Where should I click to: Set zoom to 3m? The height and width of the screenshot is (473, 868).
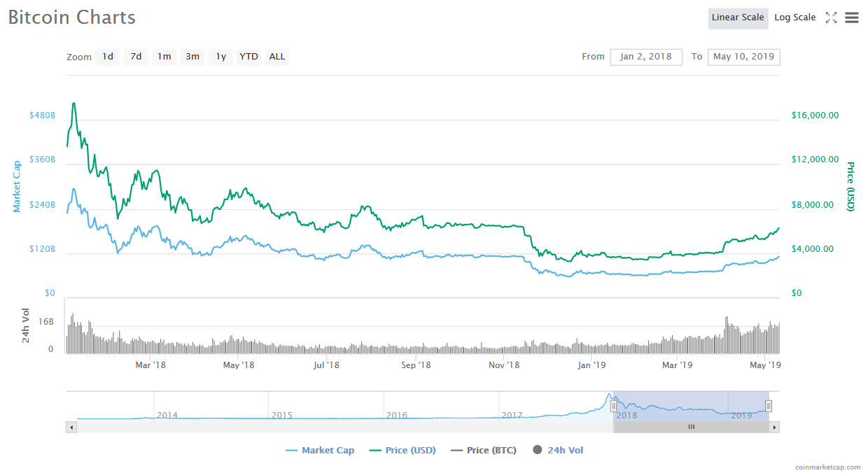(x=192, y=57)
